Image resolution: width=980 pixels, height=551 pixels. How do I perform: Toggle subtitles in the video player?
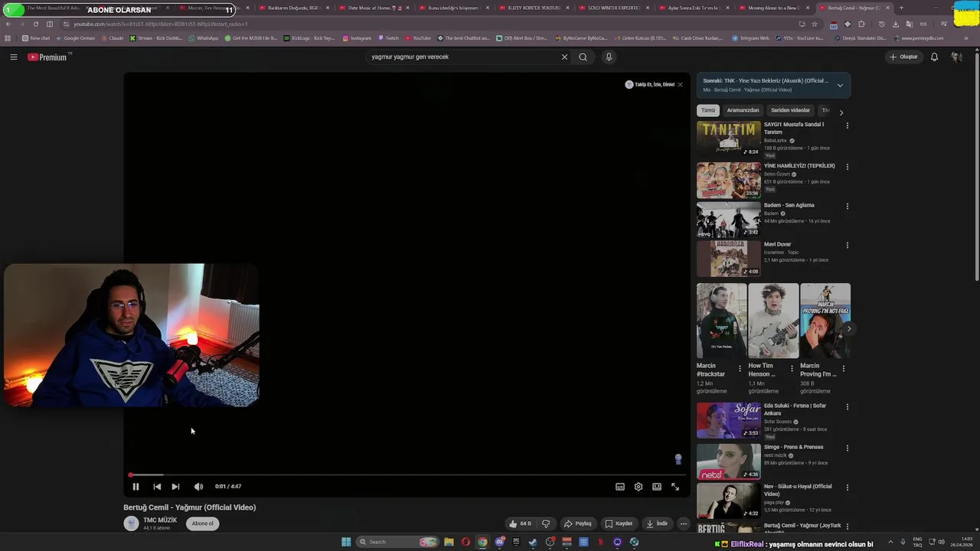pyautogui.click(x=620, y=487)
